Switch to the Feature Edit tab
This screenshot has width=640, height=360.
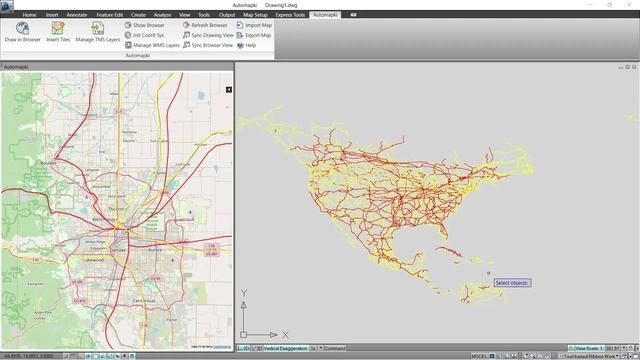click(109, 15)
